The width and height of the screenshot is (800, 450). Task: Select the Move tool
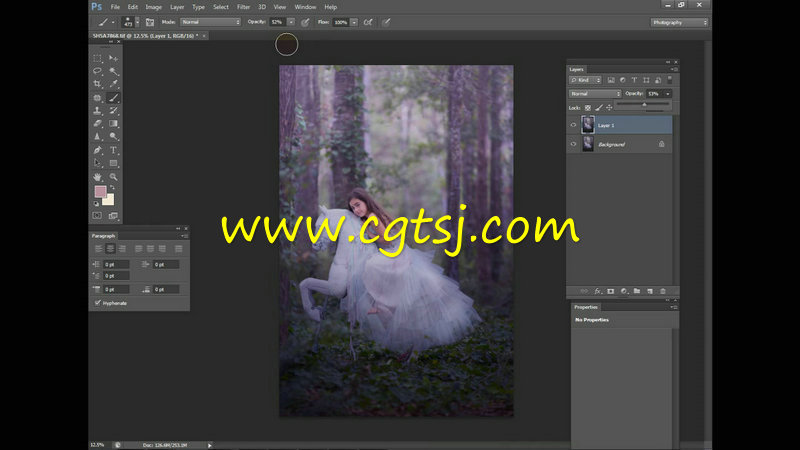[x=113, y=58]
